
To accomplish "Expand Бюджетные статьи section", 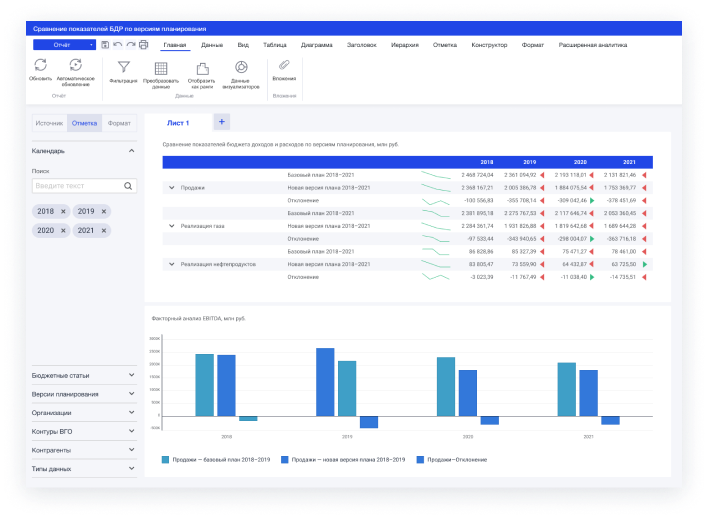I will point(131,375).
